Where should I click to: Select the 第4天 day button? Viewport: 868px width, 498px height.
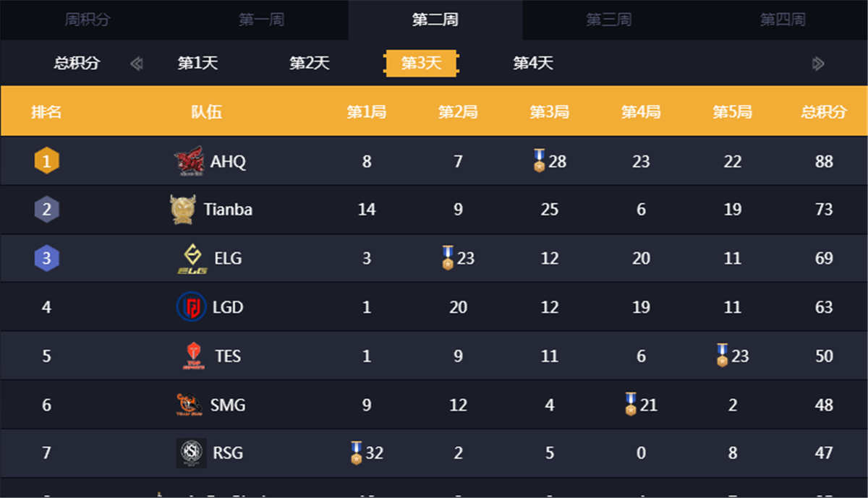coord(533,63)
